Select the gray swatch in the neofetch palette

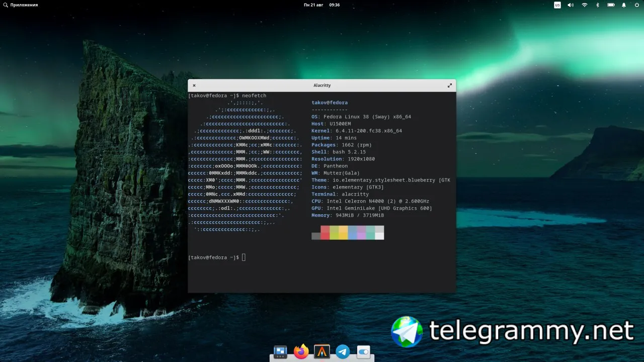tap(316, 236)
